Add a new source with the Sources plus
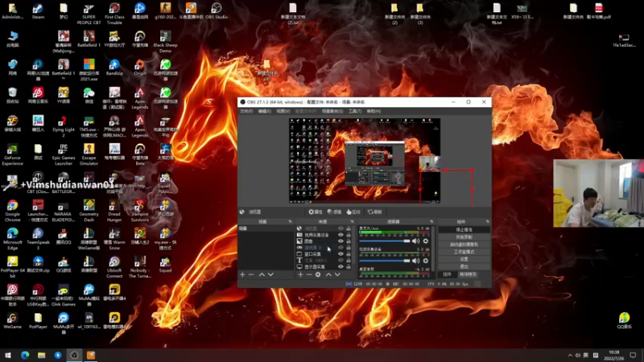 (x=300, y=274)
